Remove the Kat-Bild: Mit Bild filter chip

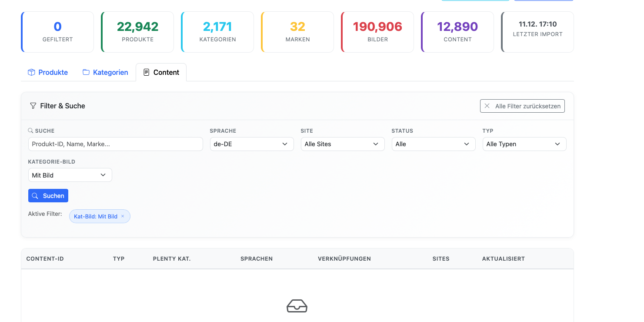[x=123, y=216]
